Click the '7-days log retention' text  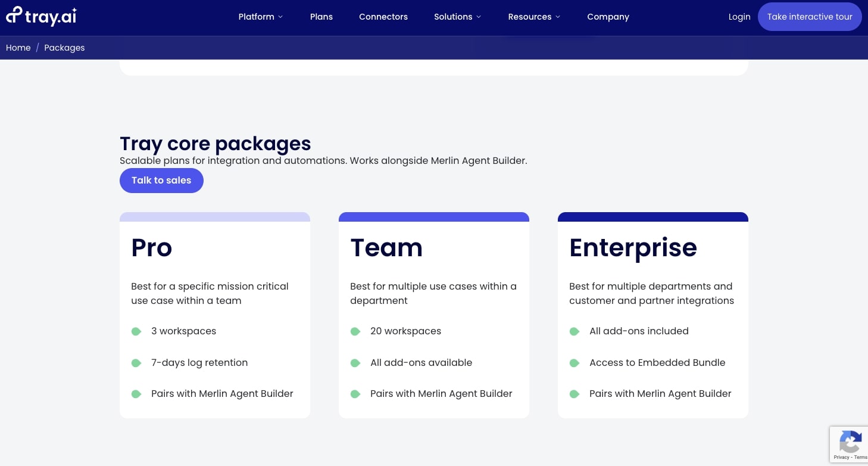(x=199, y=363)
